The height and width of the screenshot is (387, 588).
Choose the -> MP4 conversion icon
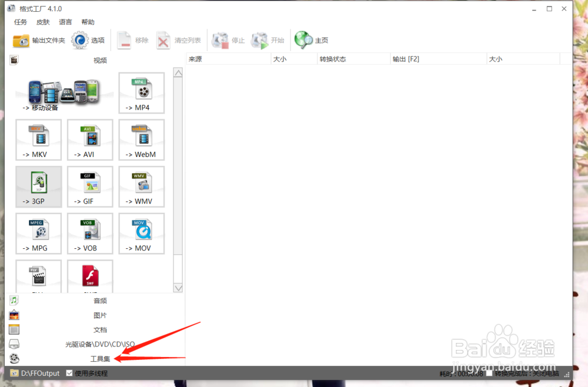(x=141, y=93)
